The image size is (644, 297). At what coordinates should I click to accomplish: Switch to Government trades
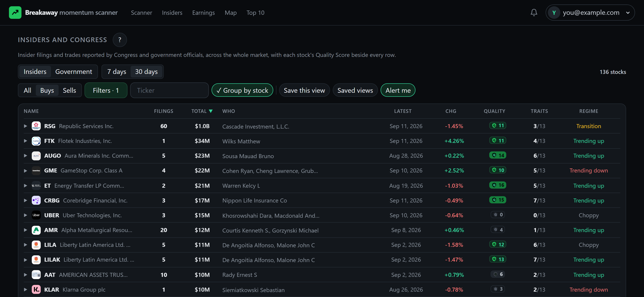tap(74, 72)
